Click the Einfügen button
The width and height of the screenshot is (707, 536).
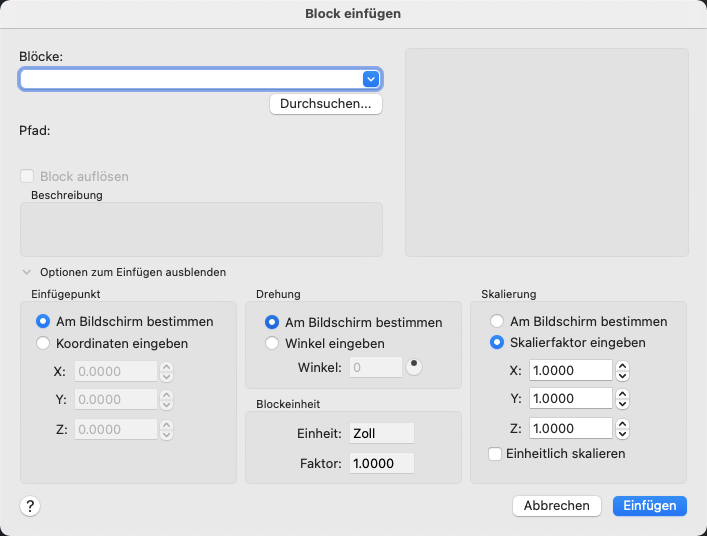coord(650,506)
